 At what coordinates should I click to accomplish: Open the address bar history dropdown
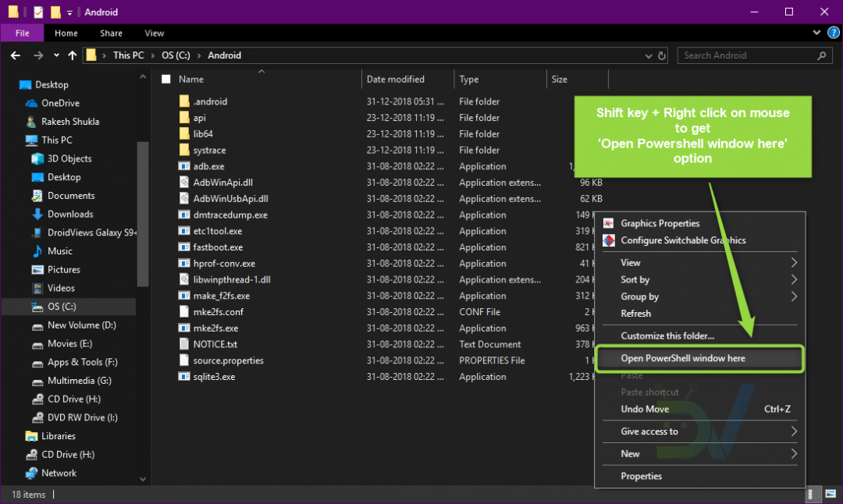(649, 56)
